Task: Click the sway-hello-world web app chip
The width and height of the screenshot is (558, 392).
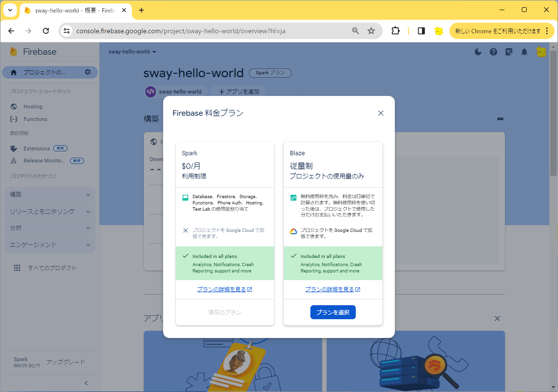Action: coord(175,91)
